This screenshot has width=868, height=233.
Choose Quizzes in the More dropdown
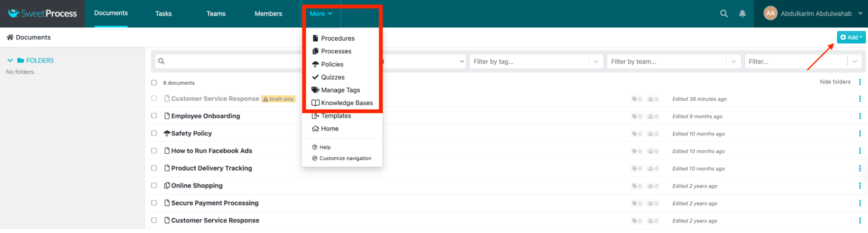[x=333, y=77]
